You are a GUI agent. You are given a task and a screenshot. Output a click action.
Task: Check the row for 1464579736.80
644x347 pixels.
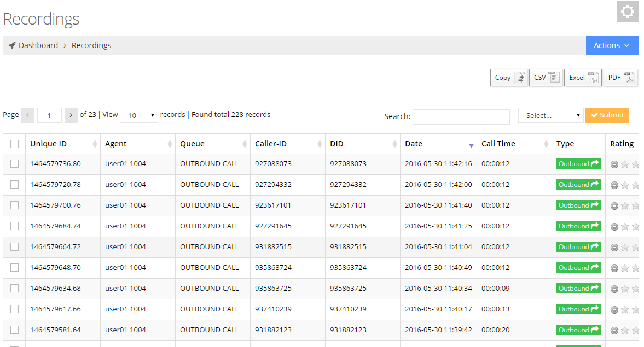[x=15, y=164]
